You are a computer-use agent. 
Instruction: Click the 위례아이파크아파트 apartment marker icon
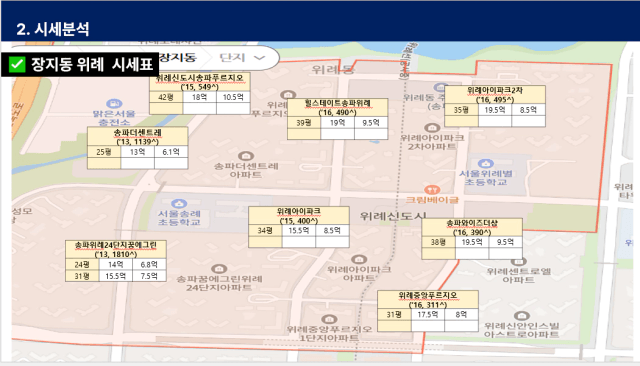(x=359, y=260)
